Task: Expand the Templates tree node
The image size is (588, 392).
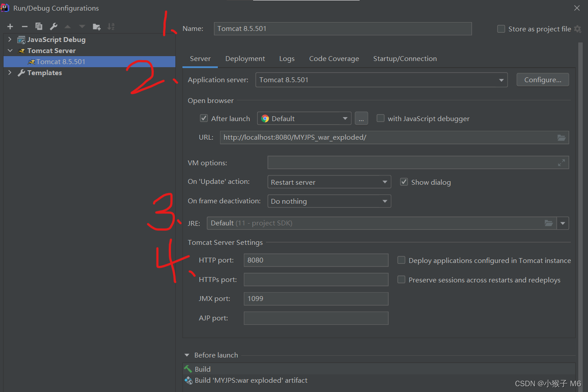Action: click(x=10, y=73)
